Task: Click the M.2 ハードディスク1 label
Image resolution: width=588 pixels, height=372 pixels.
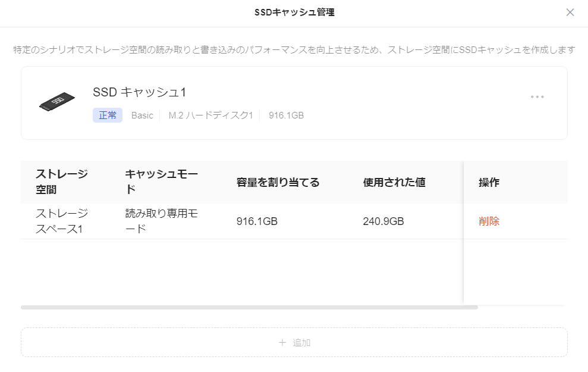Action: tap(210, 115)
